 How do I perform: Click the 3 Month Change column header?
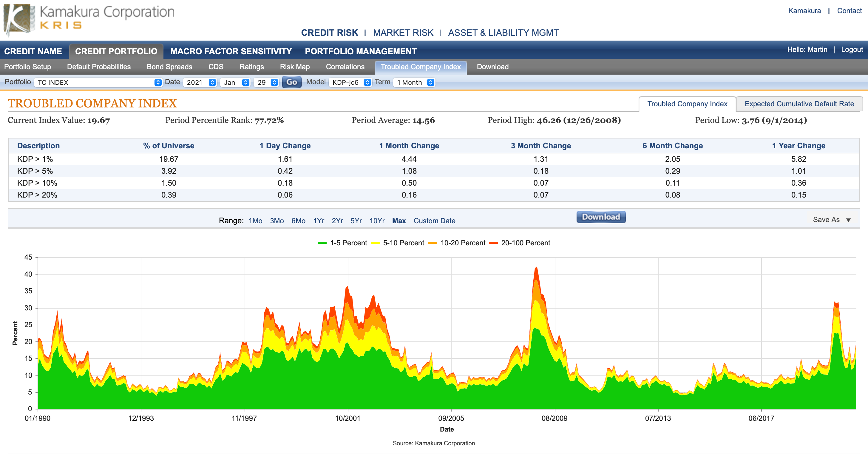(x=541, y=146)
